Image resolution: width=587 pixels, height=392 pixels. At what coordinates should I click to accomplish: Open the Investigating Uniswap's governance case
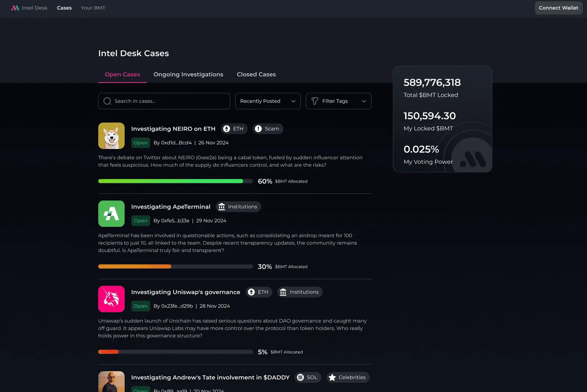tap(185, 292)
